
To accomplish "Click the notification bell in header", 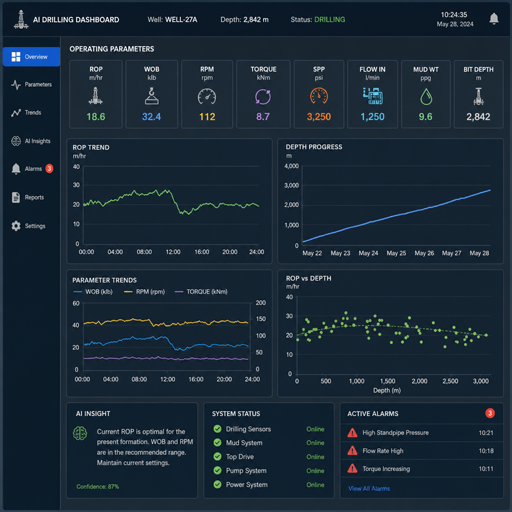I will 494,19.
